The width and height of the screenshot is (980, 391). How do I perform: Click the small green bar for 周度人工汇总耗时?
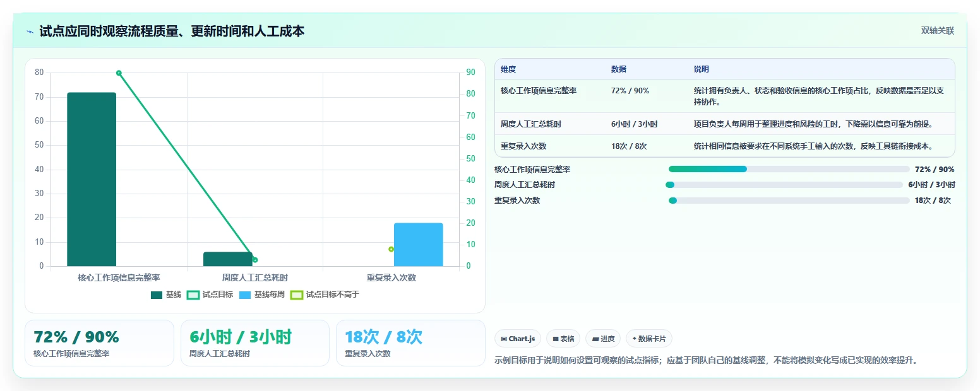(228, 259)
